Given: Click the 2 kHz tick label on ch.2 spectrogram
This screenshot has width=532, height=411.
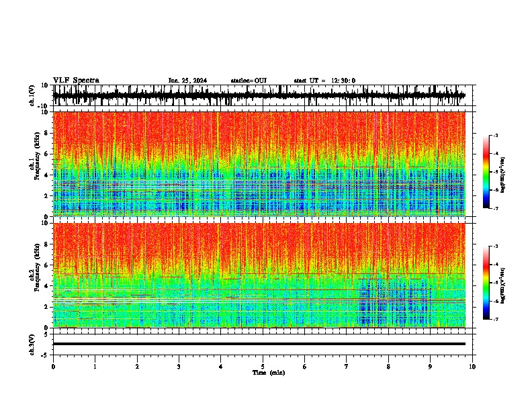Looking at the screenshot, I should (46, 307).
